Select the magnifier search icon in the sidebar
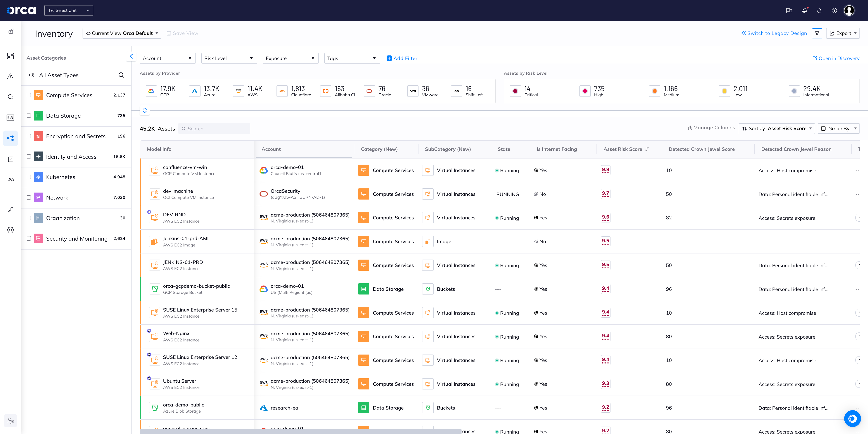 (10, 97)
